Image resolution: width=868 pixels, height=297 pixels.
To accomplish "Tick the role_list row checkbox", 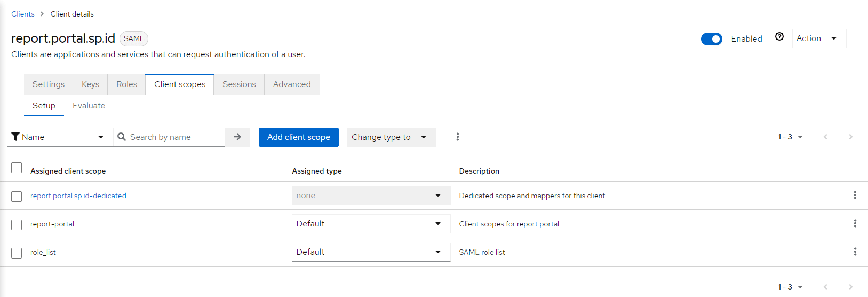I will point(17,253).
